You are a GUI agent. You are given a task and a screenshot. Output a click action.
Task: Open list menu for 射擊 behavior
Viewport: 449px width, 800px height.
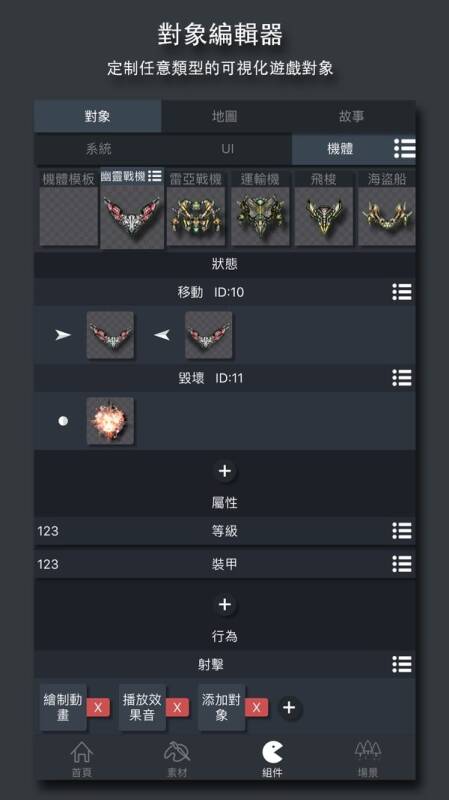point(402,664)
